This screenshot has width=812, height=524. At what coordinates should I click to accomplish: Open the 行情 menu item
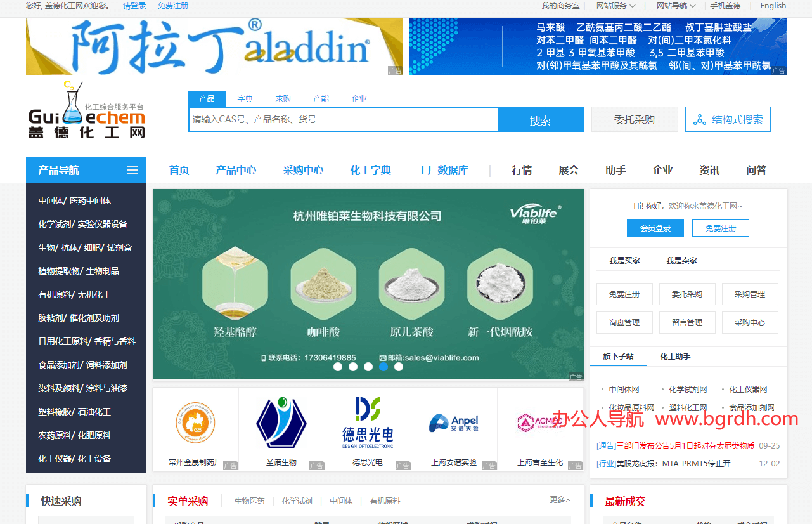tap(522, 170)
